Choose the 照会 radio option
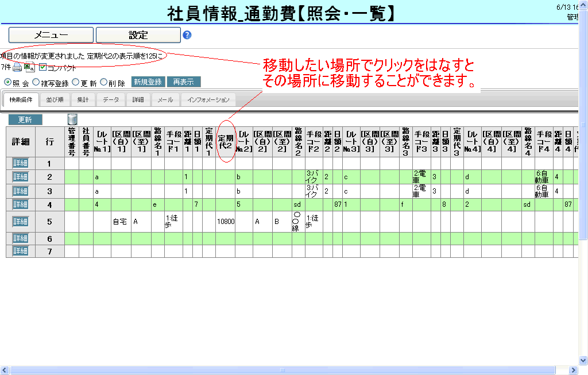Image resolution: width=588 pixels, height=375 pixels. [x=7, y=82]
